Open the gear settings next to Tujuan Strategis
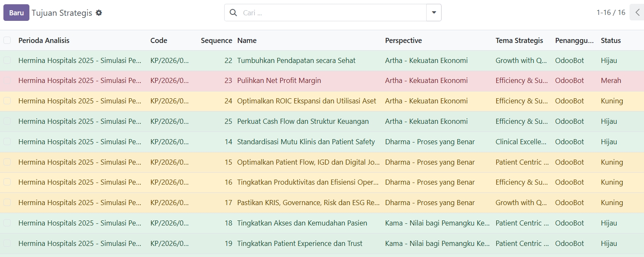 tap(99, 13)
